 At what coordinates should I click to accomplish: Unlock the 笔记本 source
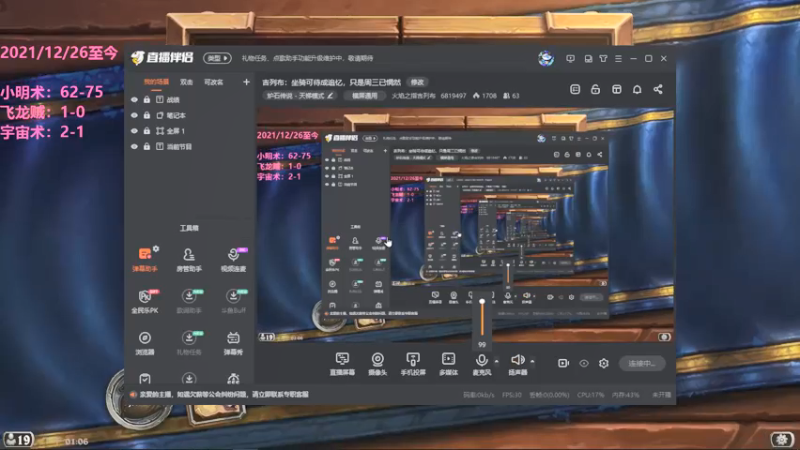point(147,115)
